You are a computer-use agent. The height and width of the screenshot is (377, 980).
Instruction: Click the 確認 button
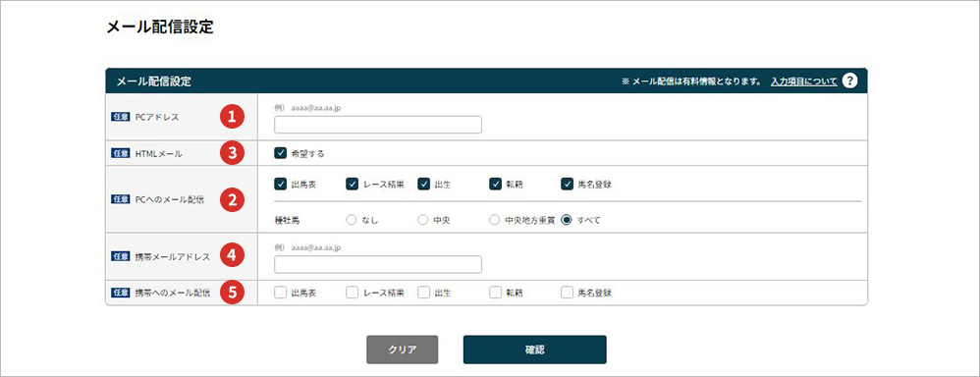pos(534,350)
